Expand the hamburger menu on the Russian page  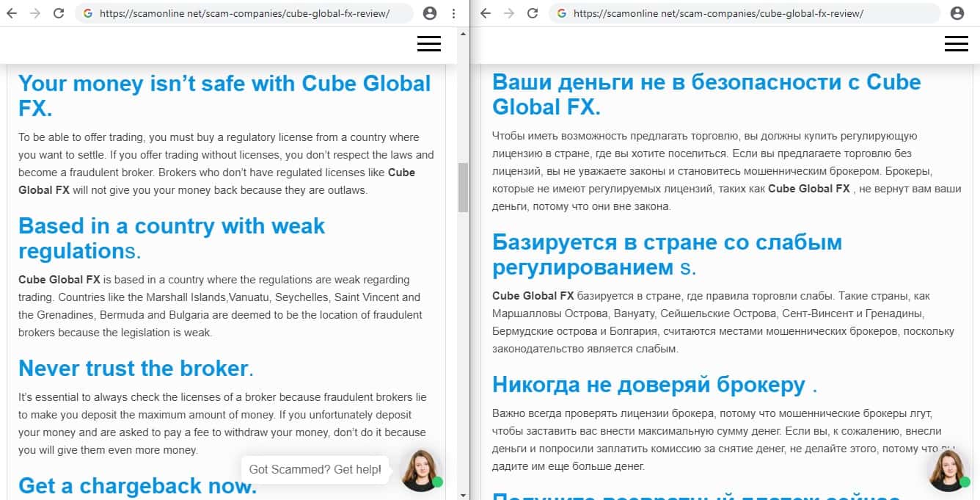[957, 44]
